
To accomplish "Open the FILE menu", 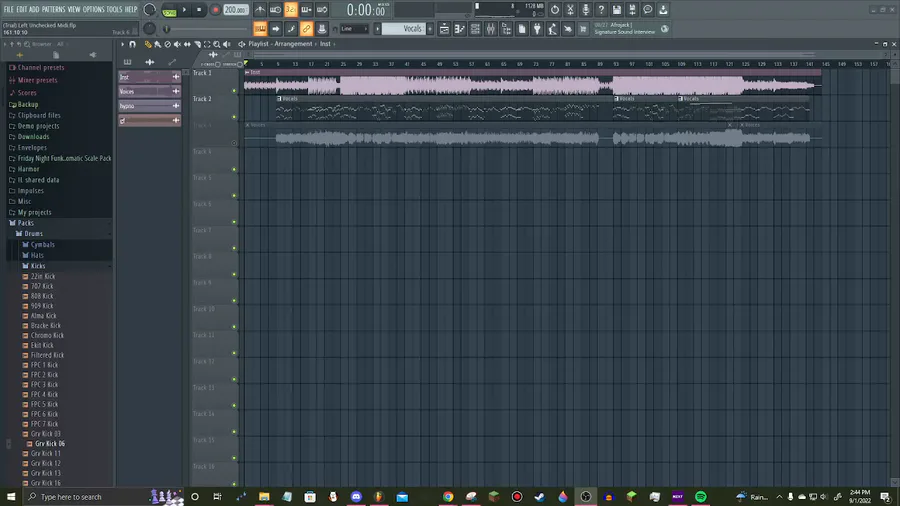I will coord(9,10).
